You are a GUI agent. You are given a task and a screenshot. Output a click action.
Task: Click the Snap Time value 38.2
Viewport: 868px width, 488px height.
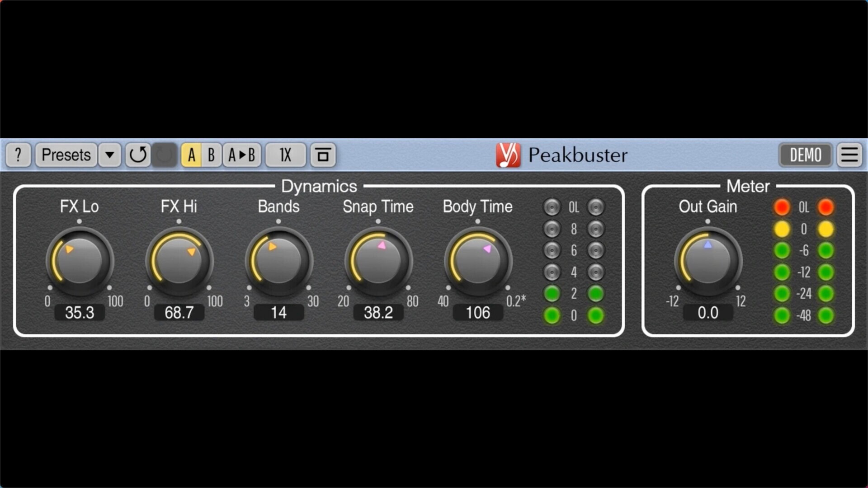tap(378, 312)
